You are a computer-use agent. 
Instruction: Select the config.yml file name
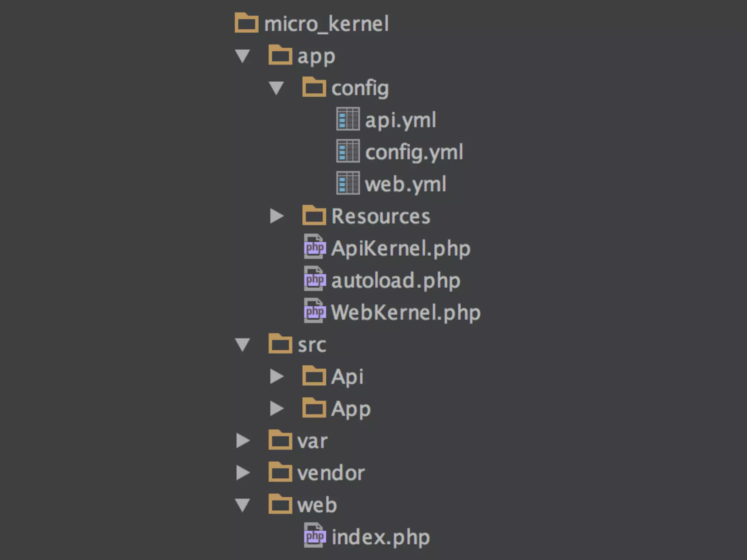pyautogui.click(x=414, y=152)
